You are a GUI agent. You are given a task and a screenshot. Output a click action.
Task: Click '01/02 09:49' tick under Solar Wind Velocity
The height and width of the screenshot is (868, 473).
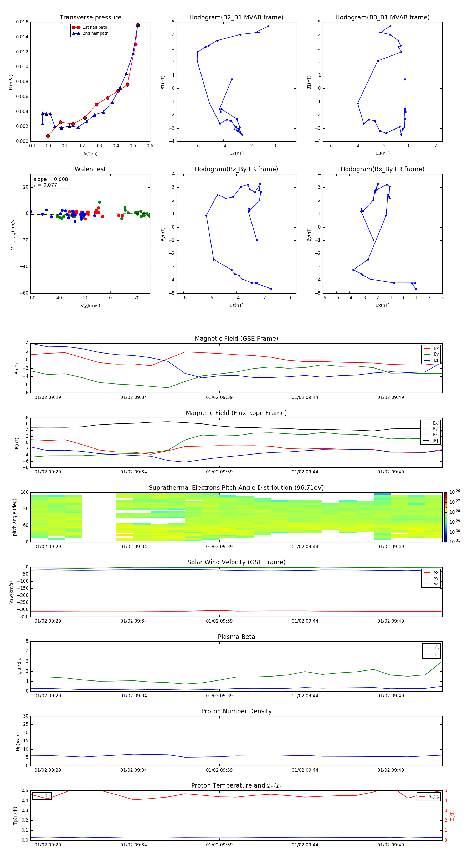point(390,621)
